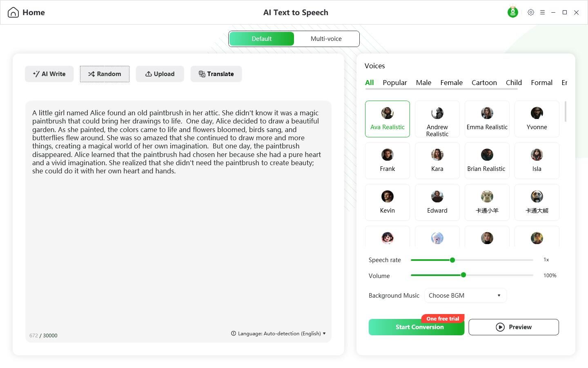This screenshot has width=588, height=368.
Task: Open the Choose BGM dropdown
Action: (465, 296)
